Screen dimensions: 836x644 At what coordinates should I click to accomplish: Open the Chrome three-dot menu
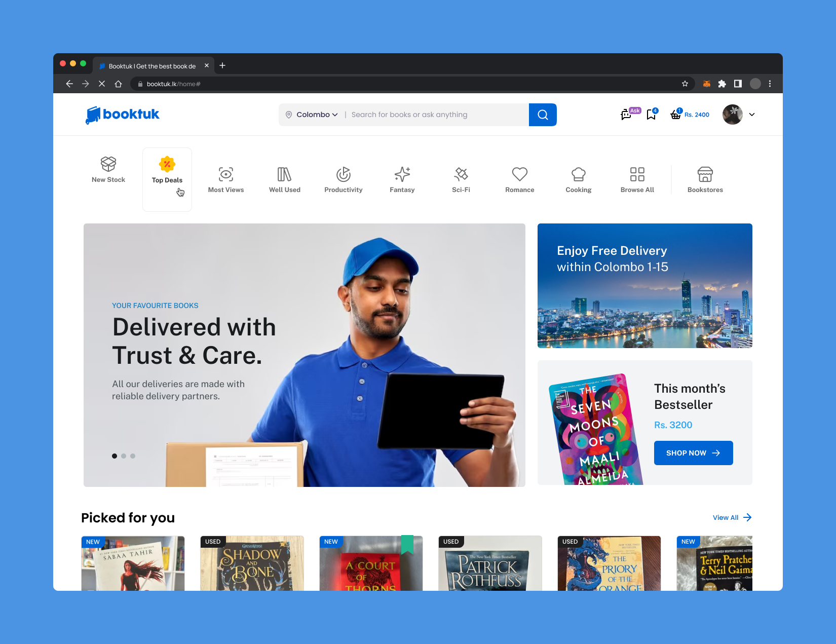[770, 84]
